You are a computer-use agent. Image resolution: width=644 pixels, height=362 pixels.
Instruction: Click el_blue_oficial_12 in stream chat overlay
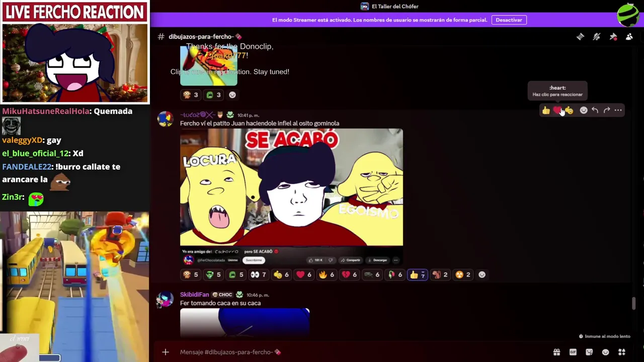(x=35, y=153)
